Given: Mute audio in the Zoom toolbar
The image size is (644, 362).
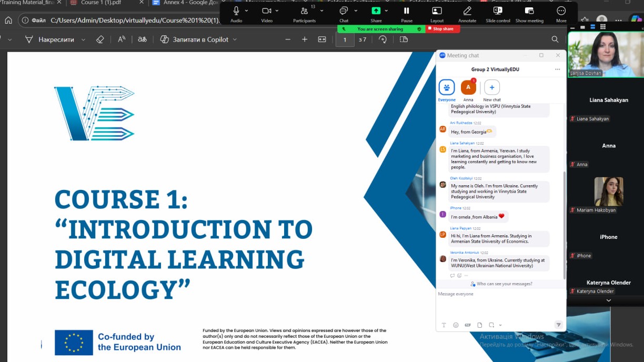Looking at the screenshot, I should point(236,11).
